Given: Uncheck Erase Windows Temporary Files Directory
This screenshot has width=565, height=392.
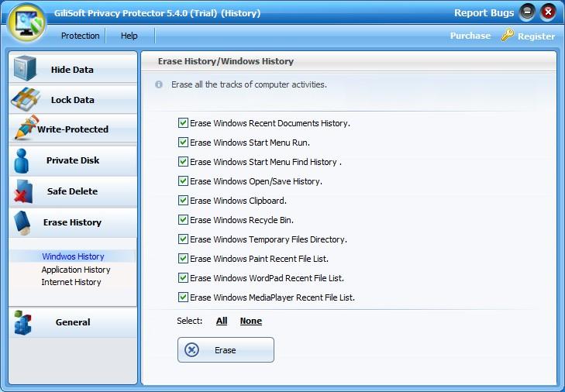Looking at the screenshot, I should pyautogui.click(x=183, y=239).
